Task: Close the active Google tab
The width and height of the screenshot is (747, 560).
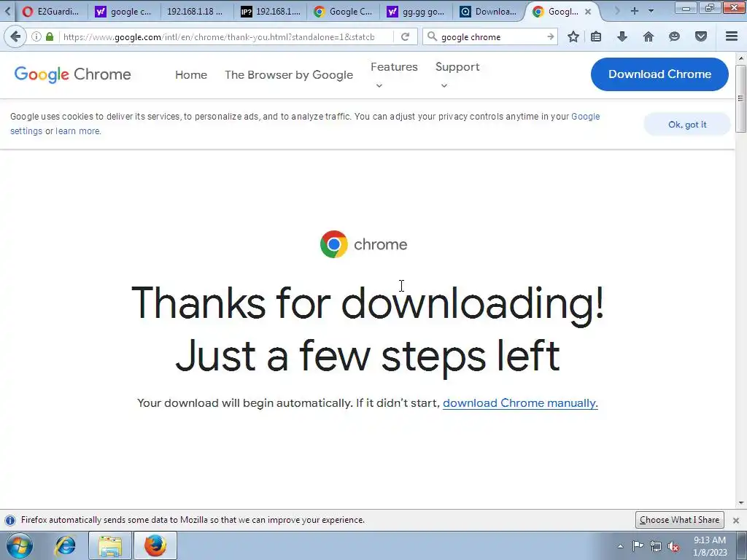Action: (588, 12)
